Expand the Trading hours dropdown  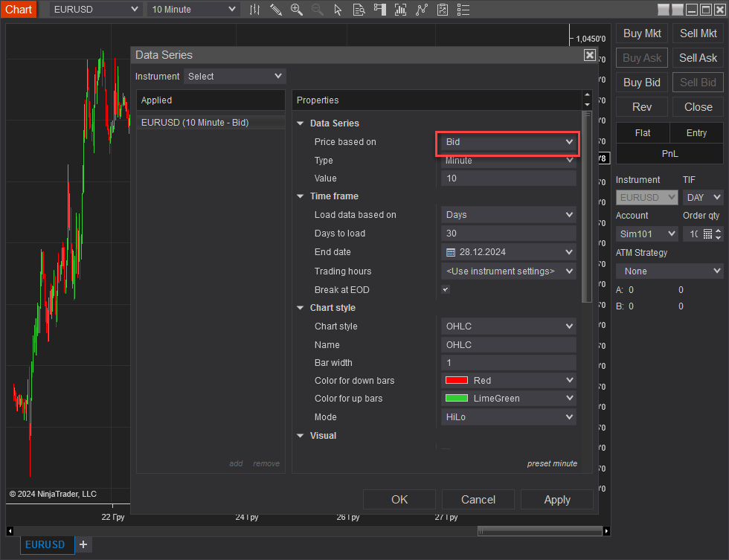[x=508, y=271]
